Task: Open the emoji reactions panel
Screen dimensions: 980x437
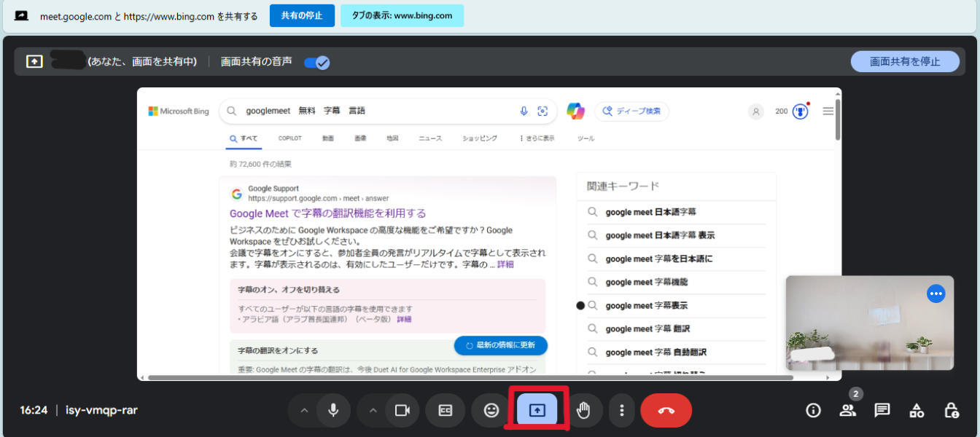Action: (490, 410)
